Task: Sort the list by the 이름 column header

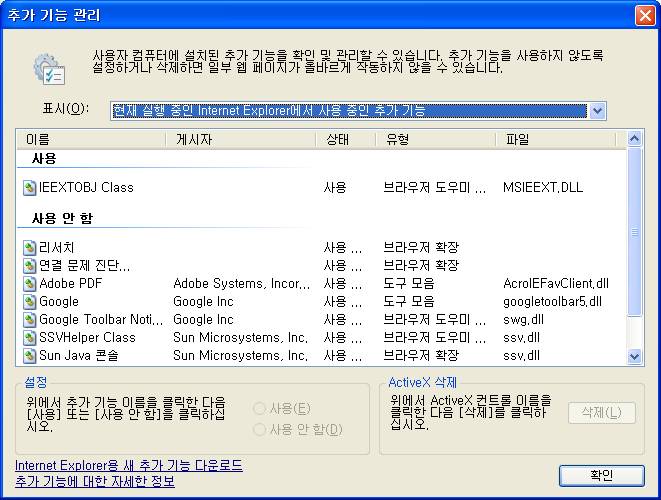Action: 91,140
